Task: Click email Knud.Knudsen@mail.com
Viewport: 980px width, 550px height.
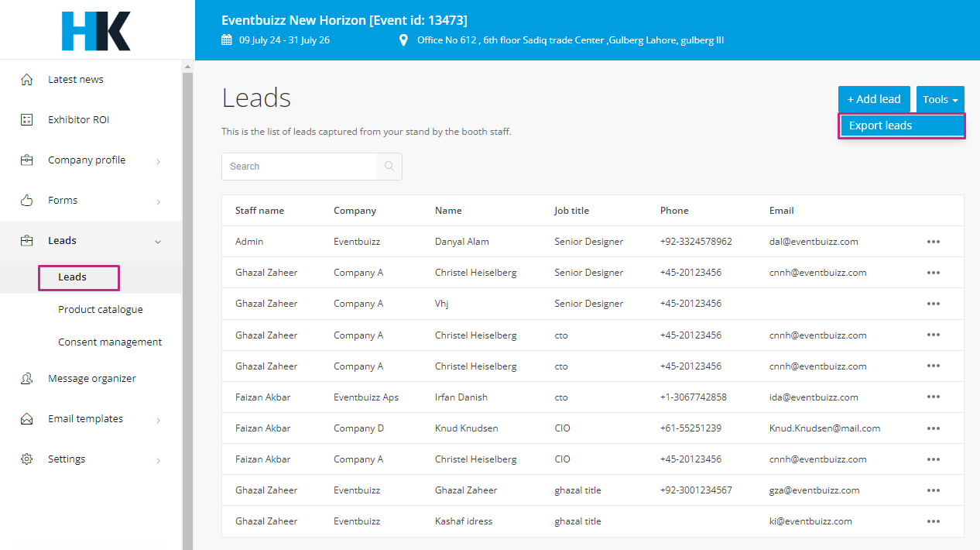Action: pyautogui.click(x=824, y=428)
